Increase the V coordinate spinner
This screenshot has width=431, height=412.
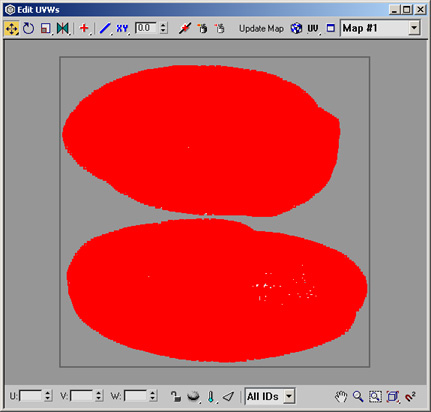(98, 393)
